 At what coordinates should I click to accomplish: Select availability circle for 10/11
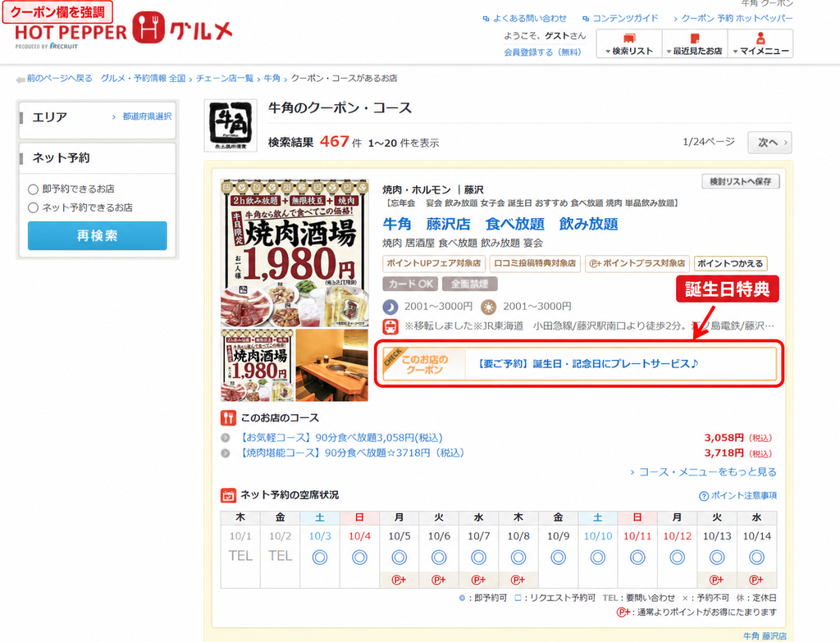click(x=637, y=558)
